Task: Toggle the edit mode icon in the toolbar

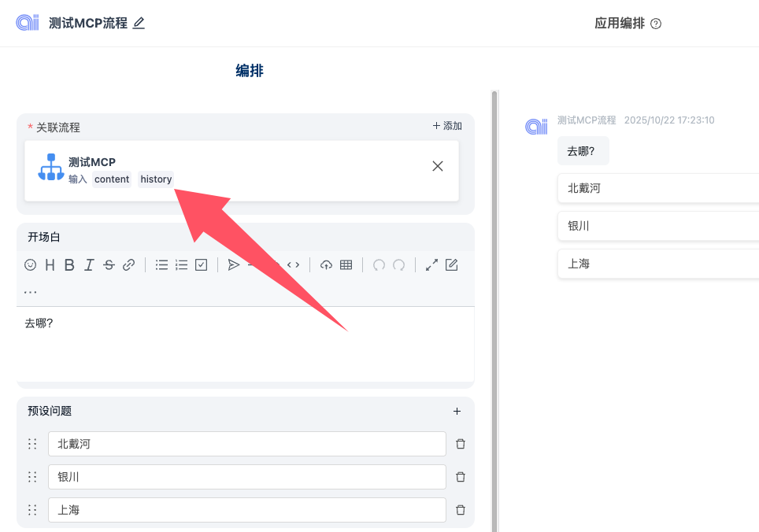Action: pyautogui.click(x=451, y=265)
